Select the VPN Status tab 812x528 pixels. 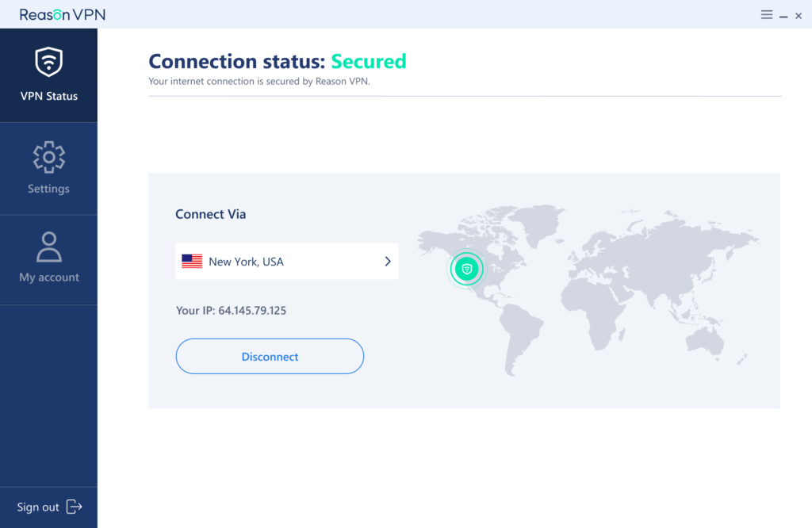point(48,75)
